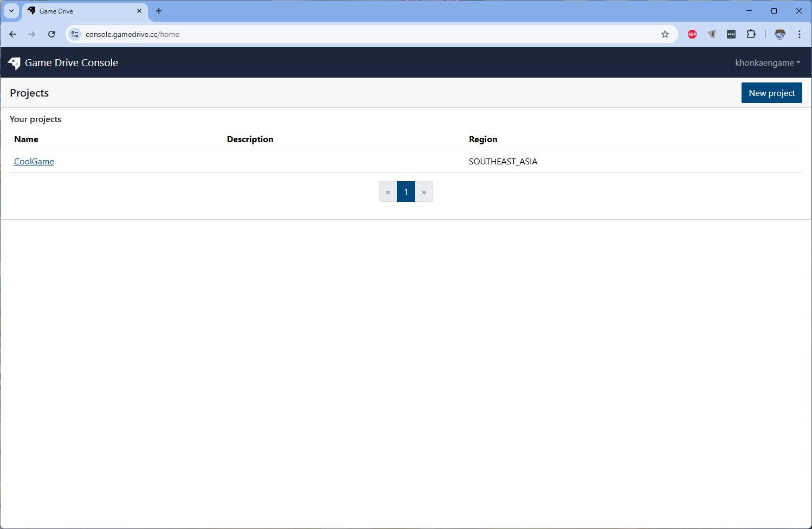Screen dimensions: 812x529
Task: Bookmark this page with the star icon
Action: click(665, 34)
